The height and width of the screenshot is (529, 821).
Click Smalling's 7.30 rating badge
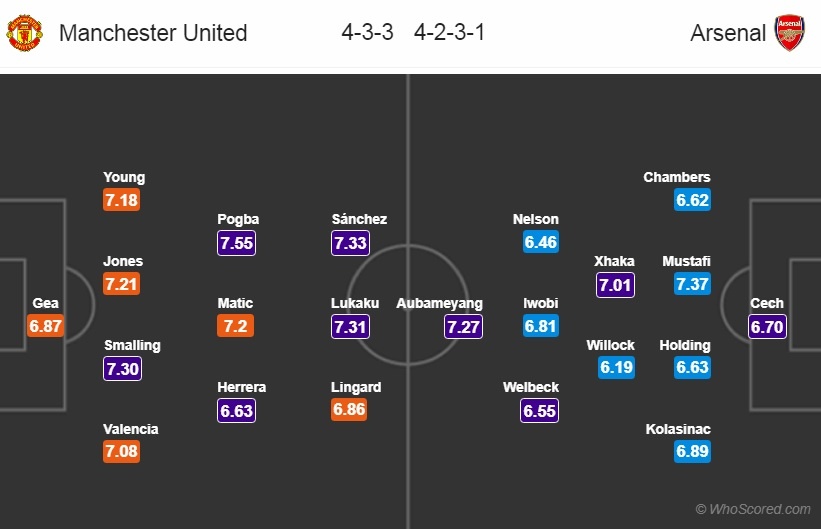(121, 368)
